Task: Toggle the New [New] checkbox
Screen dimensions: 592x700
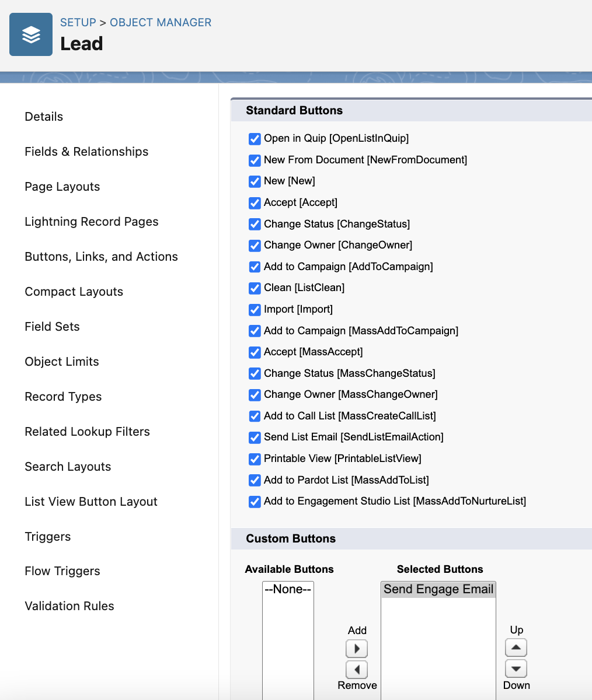Action: coord(255,181)
